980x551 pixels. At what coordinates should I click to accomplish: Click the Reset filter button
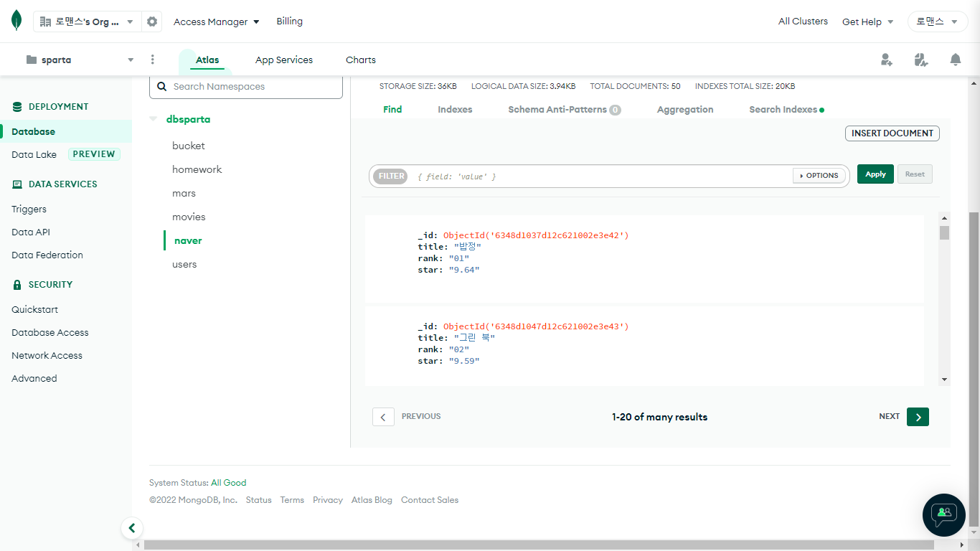coord(915,174)
